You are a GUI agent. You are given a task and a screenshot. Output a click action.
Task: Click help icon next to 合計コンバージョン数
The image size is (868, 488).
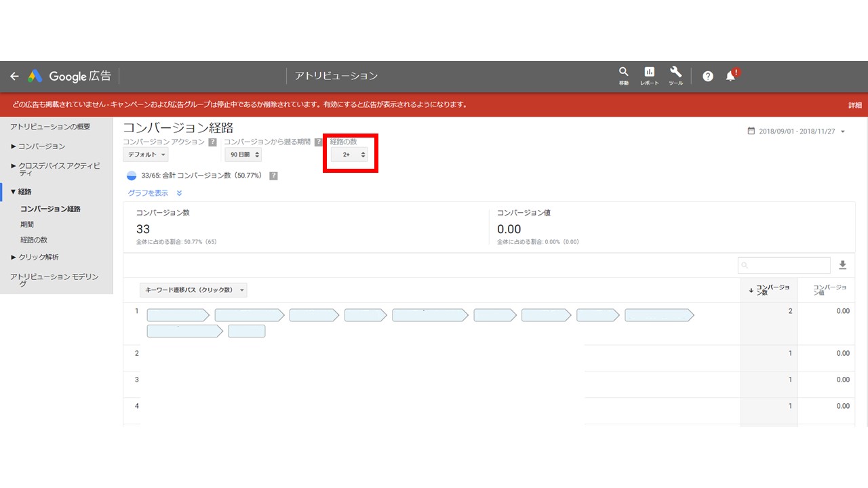pos(273,176)
